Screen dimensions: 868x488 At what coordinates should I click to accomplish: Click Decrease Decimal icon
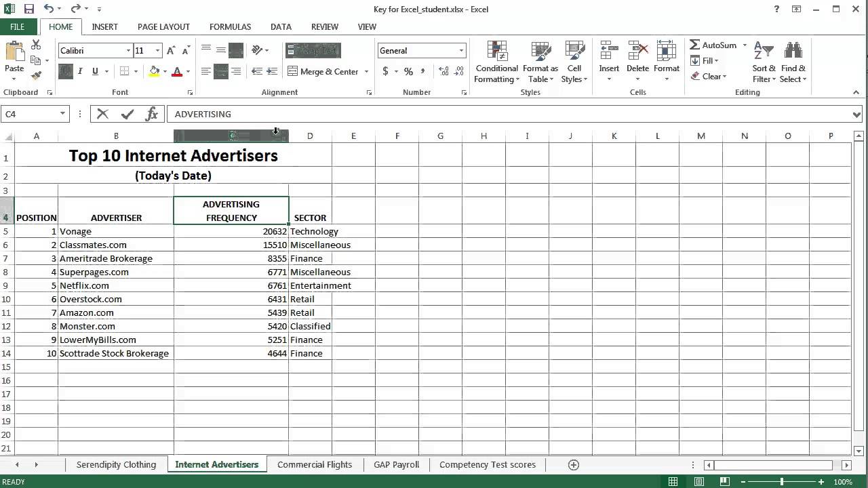[x=460, y=71]
